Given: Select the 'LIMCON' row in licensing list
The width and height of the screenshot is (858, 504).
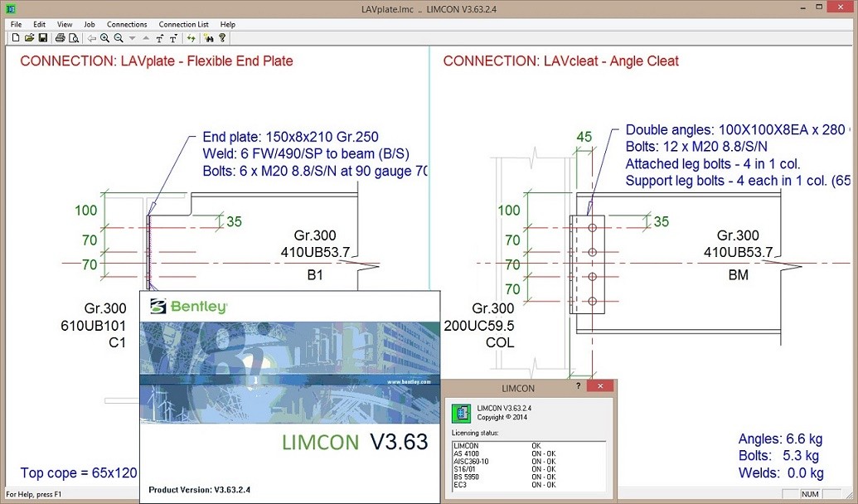Looking at the screenshot, I should pos(529,446).
